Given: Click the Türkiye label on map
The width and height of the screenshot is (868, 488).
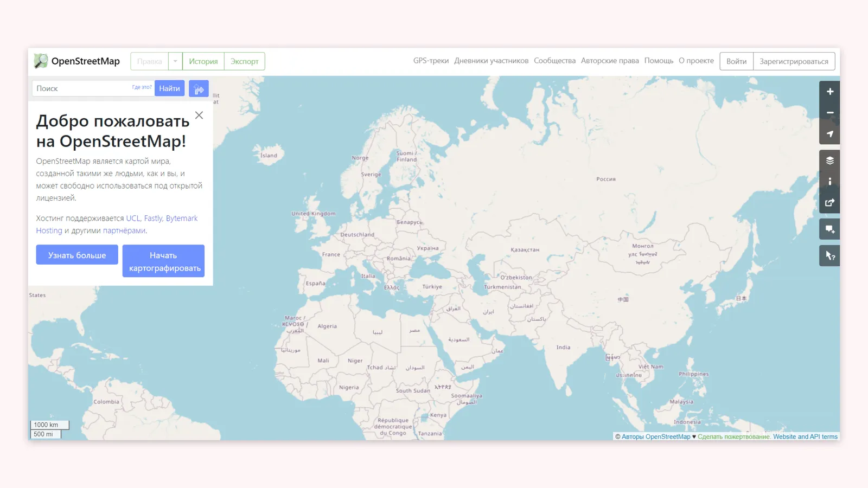Looking at the screenshot, I should (432, 287).
